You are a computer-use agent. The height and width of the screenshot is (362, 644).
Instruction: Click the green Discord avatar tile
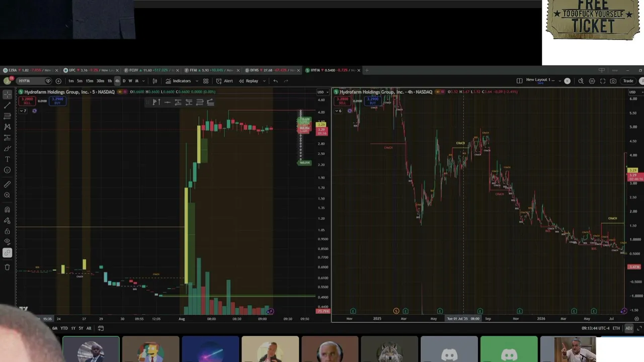click(x=509, y=349)
